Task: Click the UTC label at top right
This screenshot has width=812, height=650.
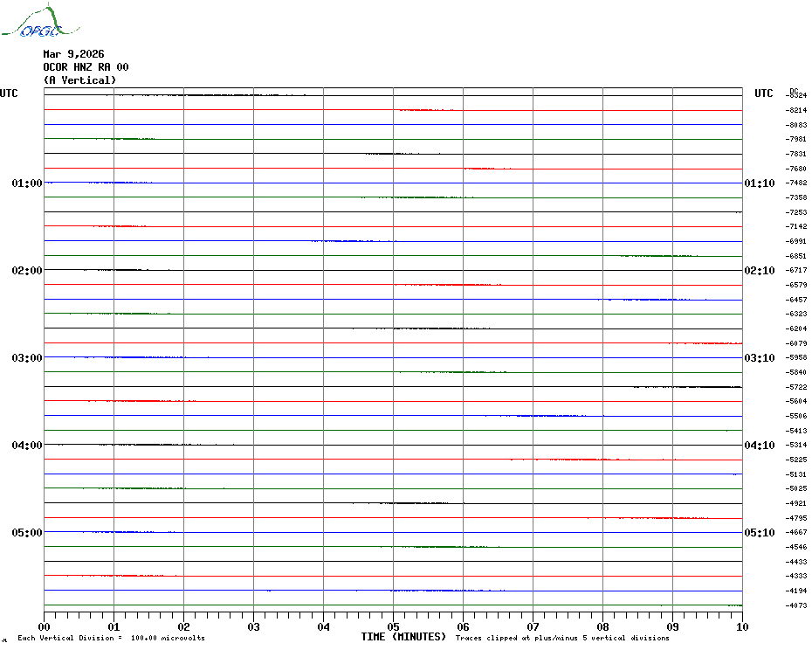Action: click(764, 93)
